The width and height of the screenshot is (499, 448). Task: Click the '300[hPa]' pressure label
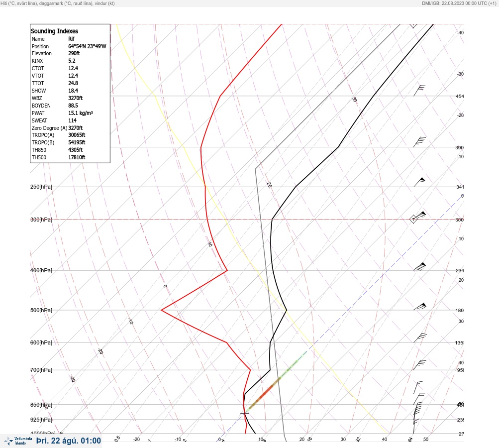point(41,220)
